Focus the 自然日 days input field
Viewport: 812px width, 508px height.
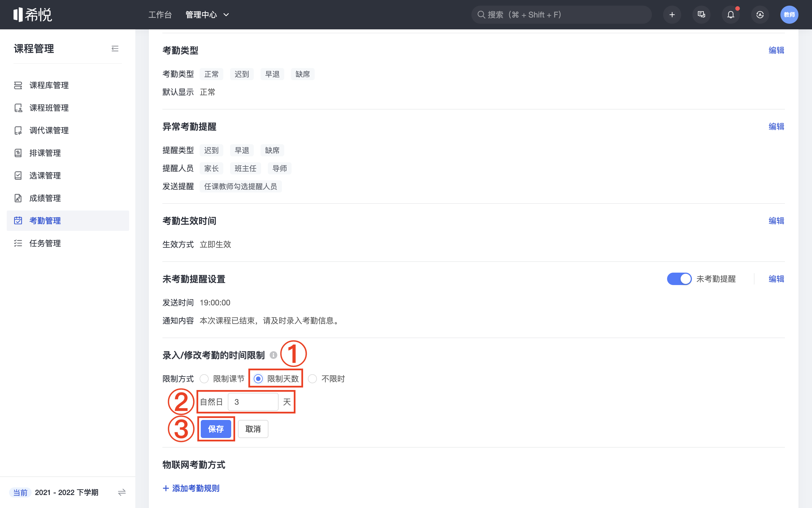(253, 402)
